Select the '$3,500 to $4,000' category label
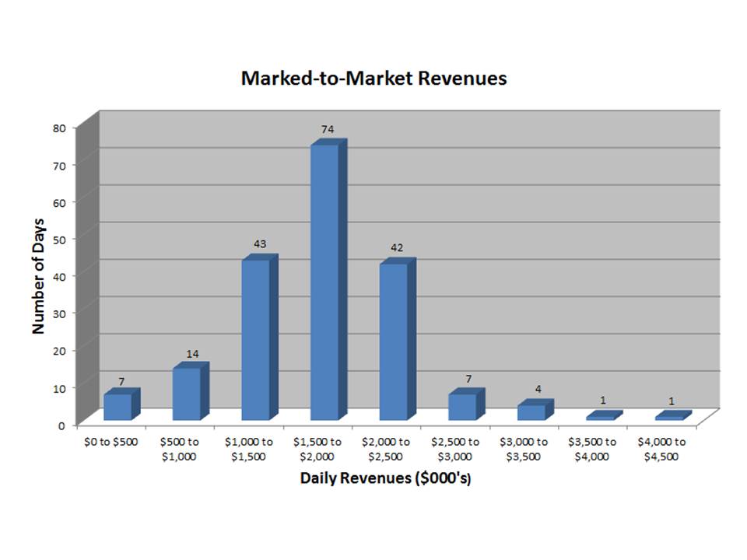Viewport: 747px width, 560px height. tap(592, 449)
